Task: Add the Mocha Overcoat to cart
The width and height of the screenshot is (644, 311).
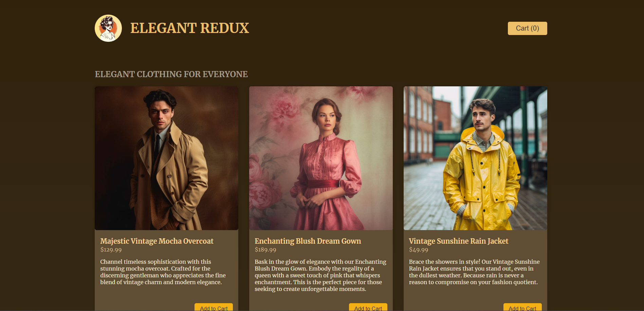Action: [214, 307]
